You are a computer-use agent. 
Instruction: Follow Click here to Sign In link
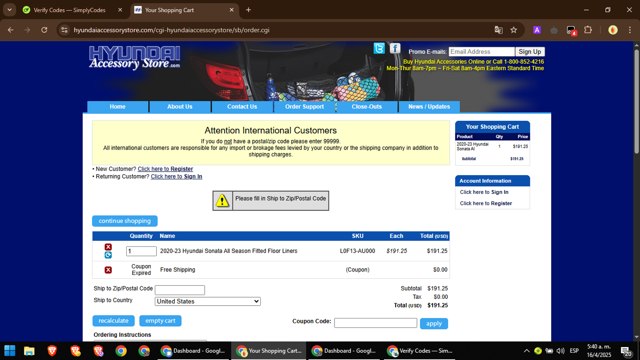(x=176, y=176)
